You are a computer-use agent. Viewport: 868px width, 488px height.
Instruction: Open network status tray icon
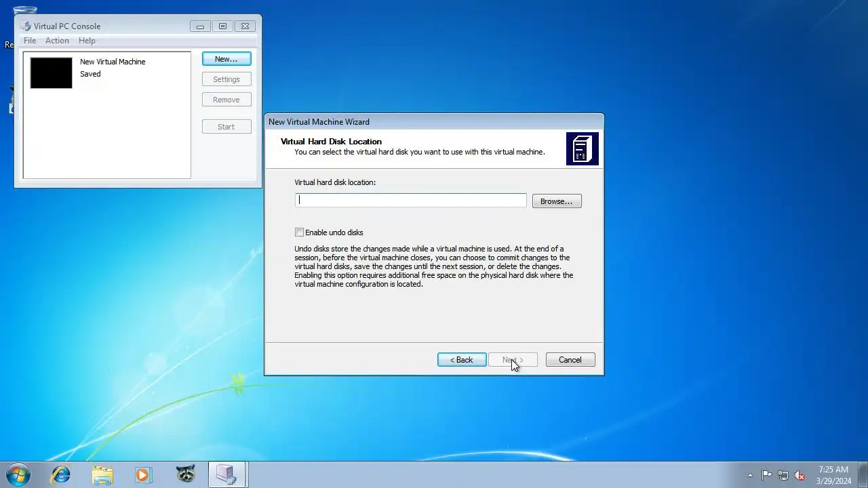point(783,475)
